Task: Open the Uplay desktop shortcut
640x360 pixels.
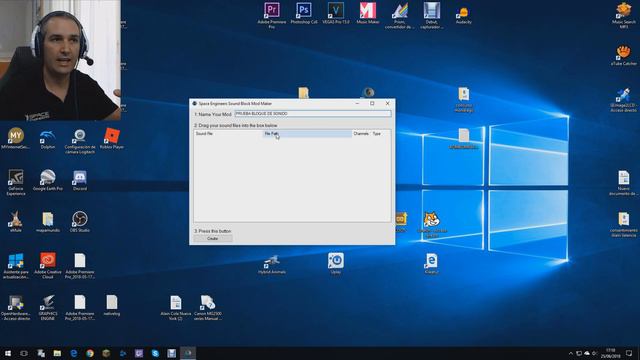Action: point(336,263)
